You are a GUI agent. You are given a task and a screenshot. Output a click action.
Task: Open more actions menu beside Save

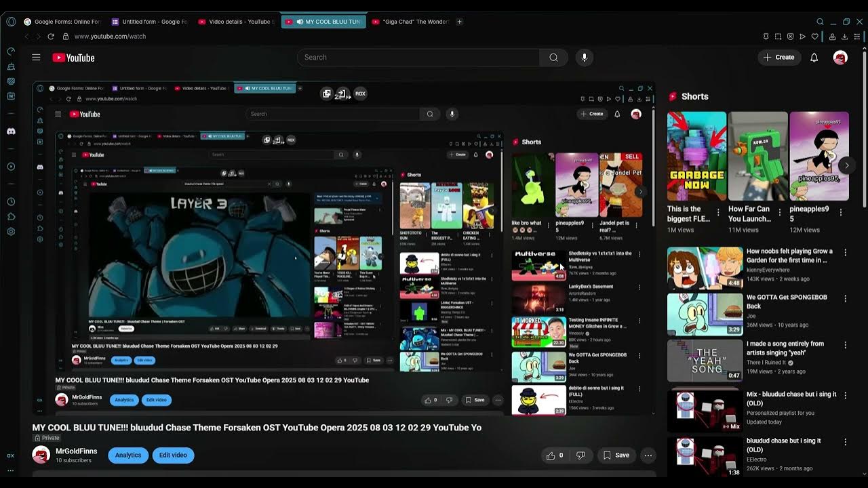648,455
